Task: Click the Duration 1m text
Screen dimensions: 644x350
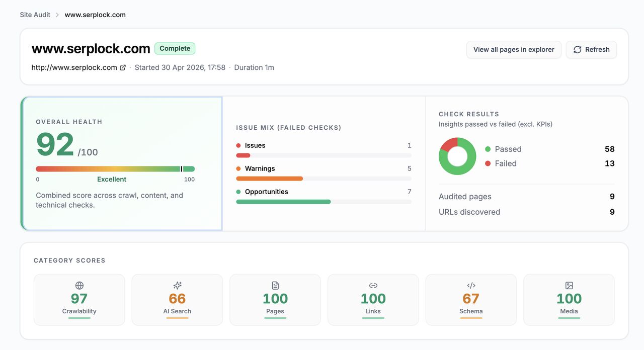Action: click(254, 67)
